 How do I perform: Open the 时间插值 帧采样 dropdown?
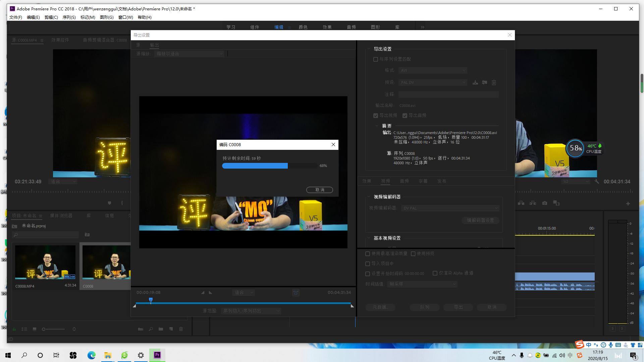422,284
